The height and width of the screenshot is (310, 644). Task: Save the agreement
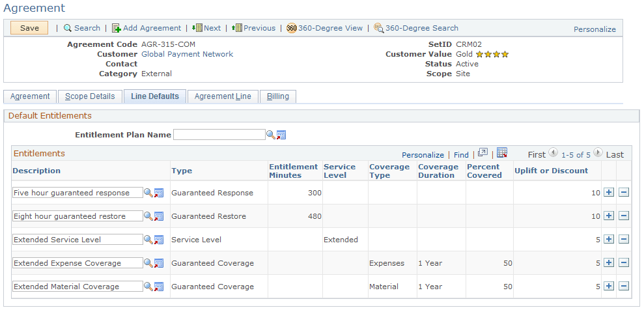pyautogui.click(x=29, y=28)
